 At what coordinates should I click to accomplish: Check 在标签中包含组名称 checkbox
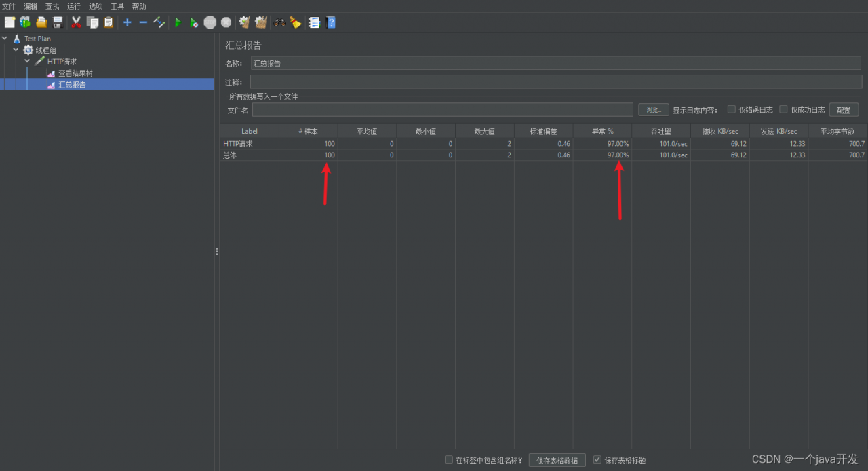point(449,459)
